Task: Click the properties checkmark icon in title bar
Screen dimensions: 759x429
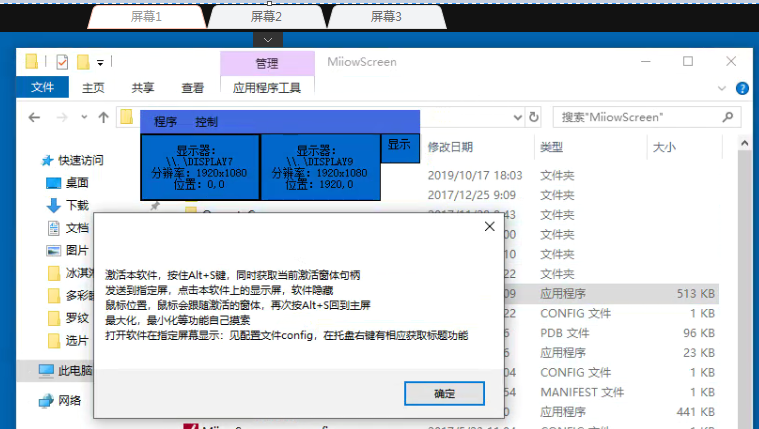Action: pos(62,62)
